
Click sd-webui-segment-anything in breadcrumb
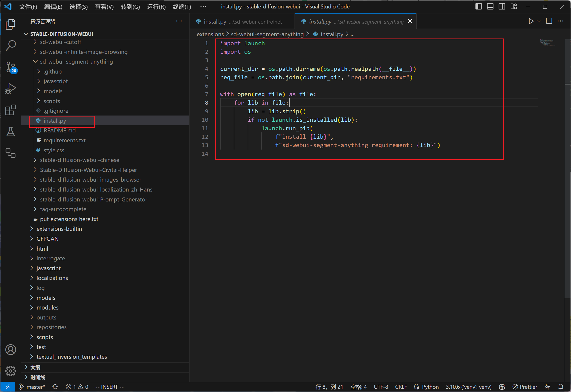(267, 34)
